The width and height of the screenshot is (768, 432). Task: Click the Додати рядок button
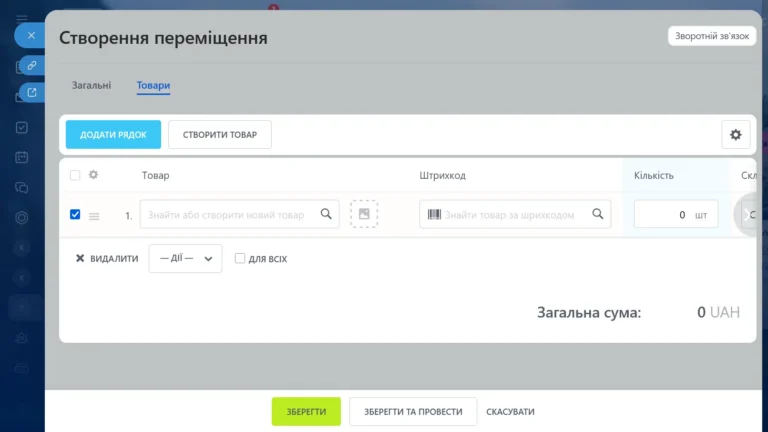(x=113, y=135)
